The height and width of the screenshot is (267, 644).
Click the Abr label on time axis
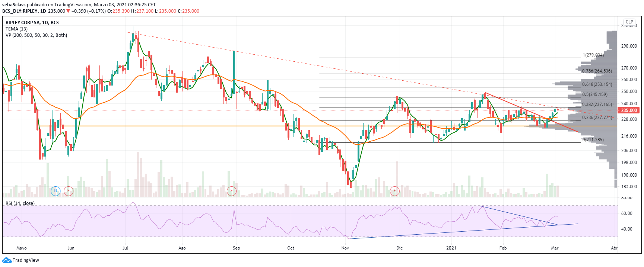(614, 248)
